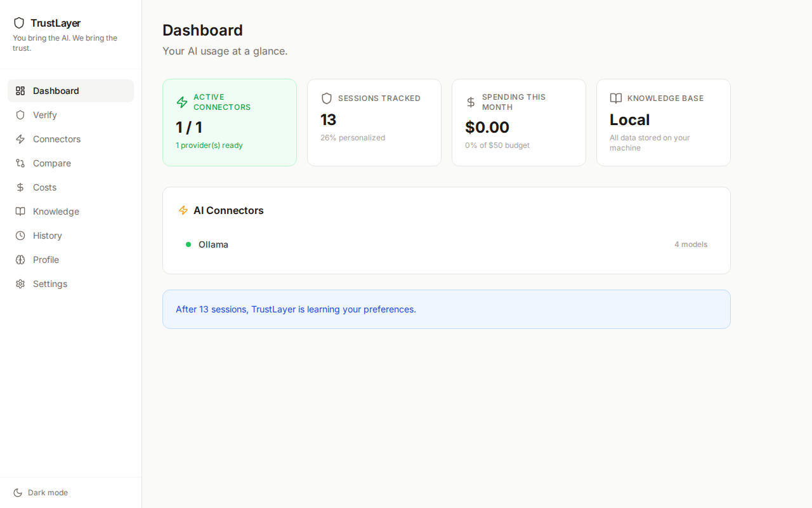Image resolution: width=812 pixels, height=508 pixels.
Task: Select the Dashboard grid icon in sidebar
Action: 20,90
